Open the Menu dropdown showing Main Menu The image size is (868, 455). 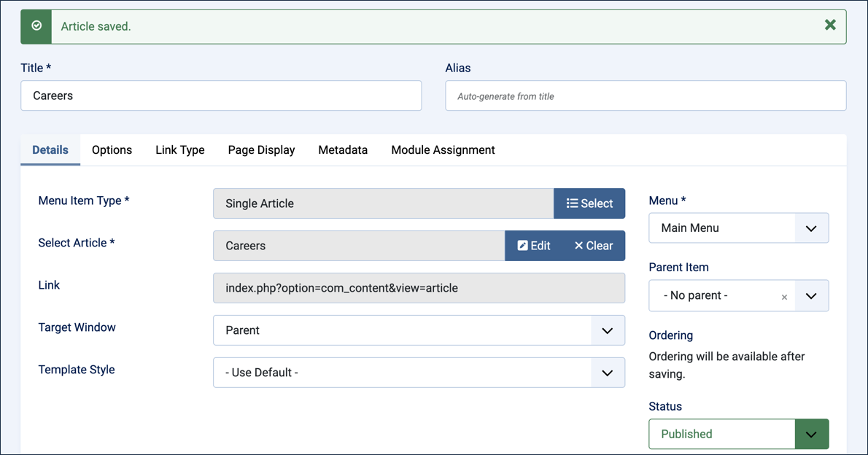(738, 228)
